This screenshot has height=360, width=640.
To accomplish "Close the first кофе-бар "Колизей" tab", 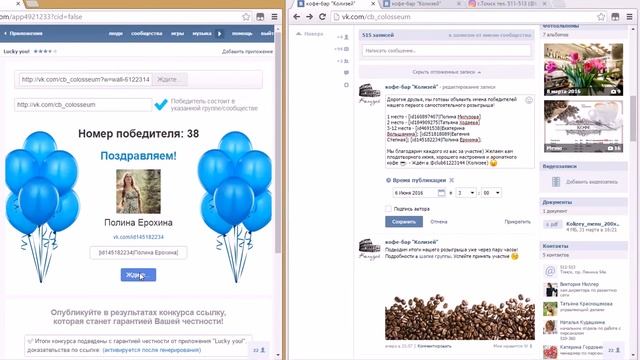I will 373,4.
